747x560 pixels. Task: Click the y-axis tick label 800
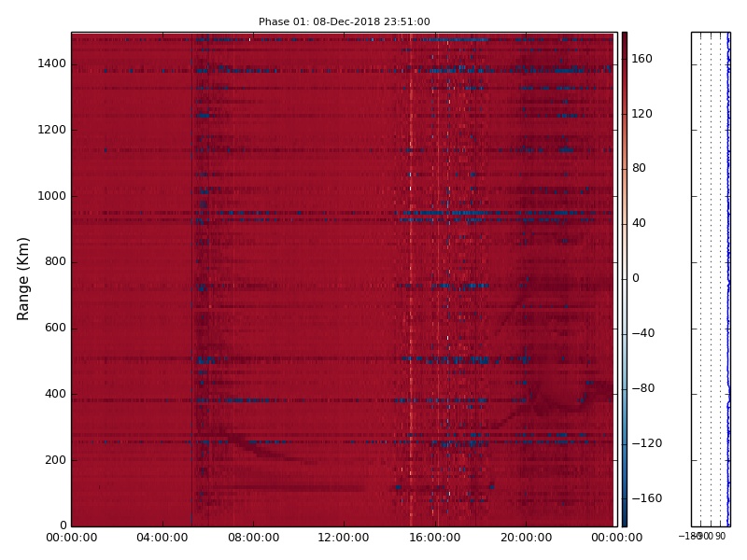point(55,262)
